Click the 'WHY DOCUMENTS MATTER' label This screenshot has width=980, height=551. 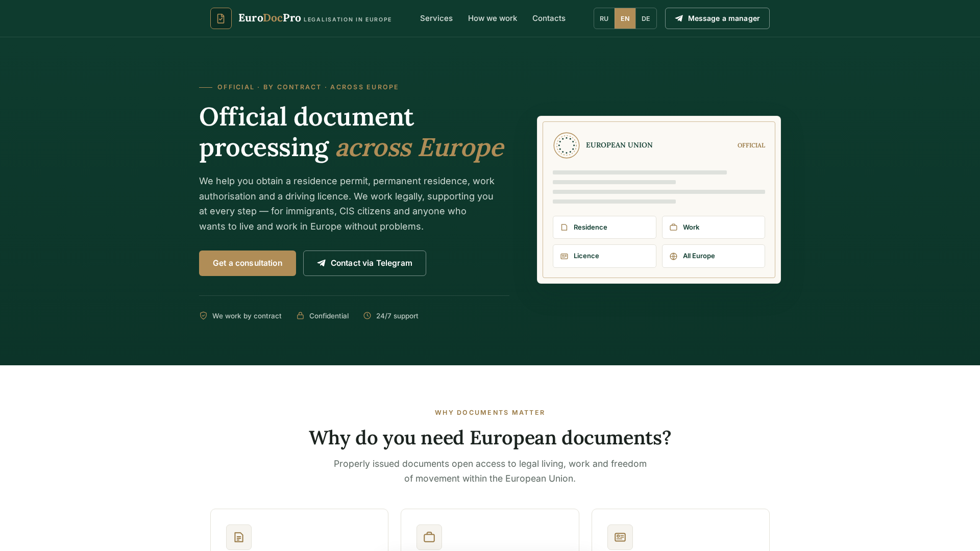click(x=490, y=412)
